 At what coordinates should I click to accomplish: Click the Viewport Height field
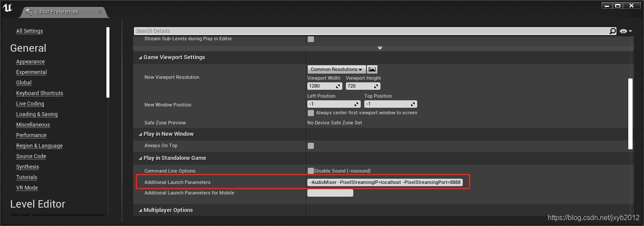click(363, 86)
